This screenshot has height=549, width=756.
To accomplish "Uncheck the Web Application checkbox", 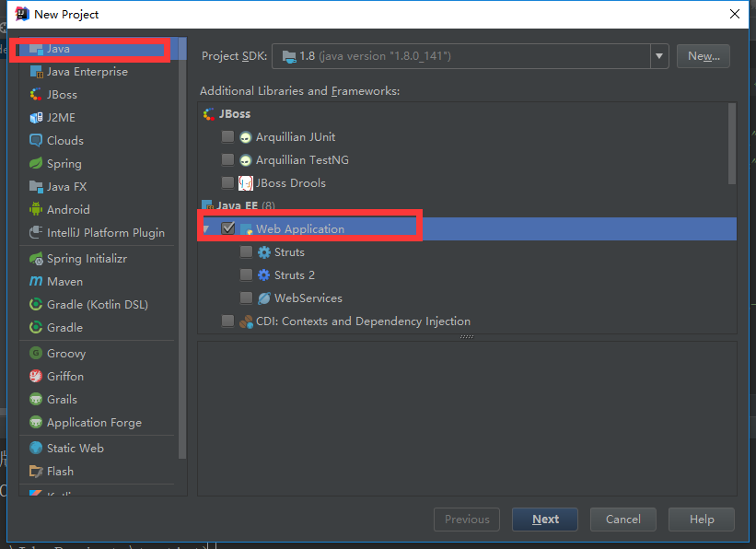I will [x=227, y=228].
